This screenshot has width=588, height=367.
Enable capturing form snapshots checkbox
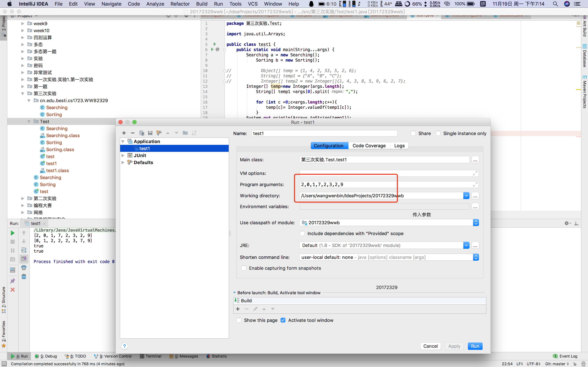point(244,268)
